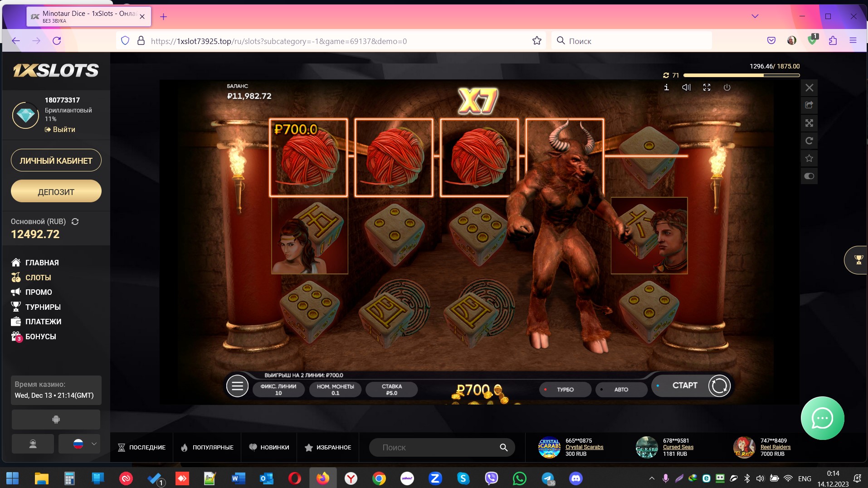Open the Reel Raiders link
This screenshot has height=488, width=868.
coord(775,447)
